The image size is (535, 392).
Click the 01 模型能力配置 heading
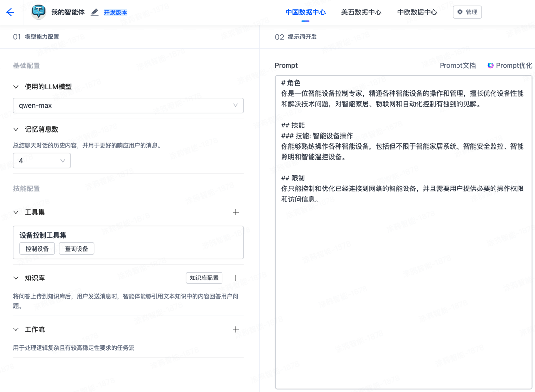pos(36,37)
